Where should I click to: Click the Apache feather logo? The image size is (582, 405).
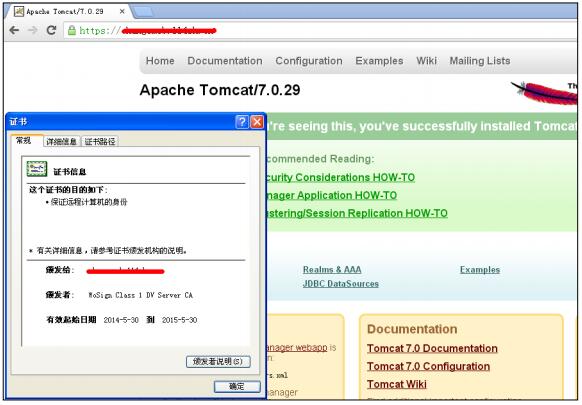click(544, 93)
